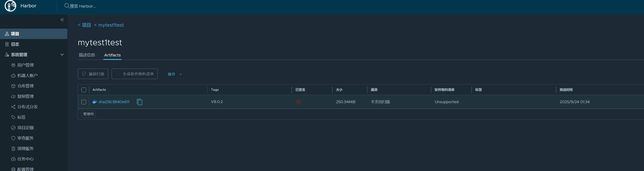Image resolution: width=644 pixels, height=171 pixels.
Task: Open the 操作 dropdown menu
Action: [174, 74]
